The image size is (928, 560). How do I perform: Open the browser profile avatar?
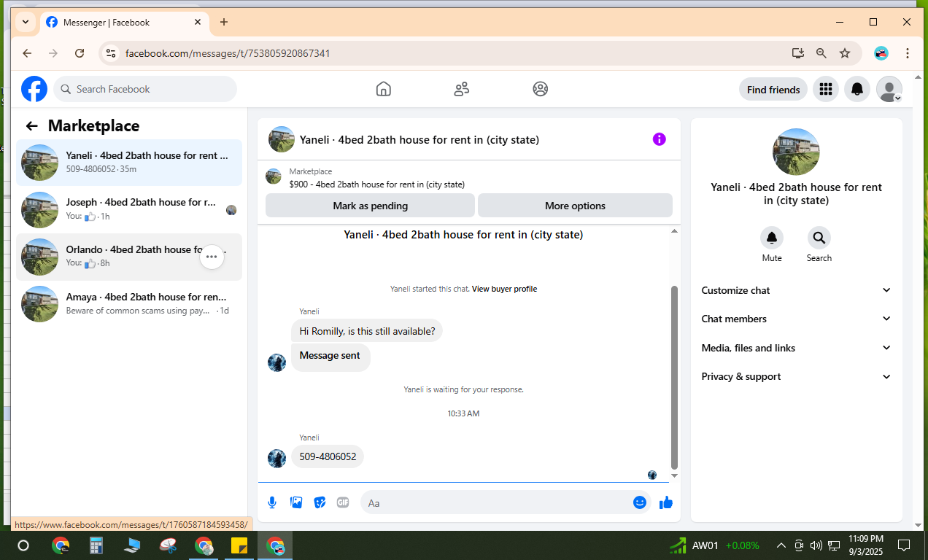tap(881, 53)
